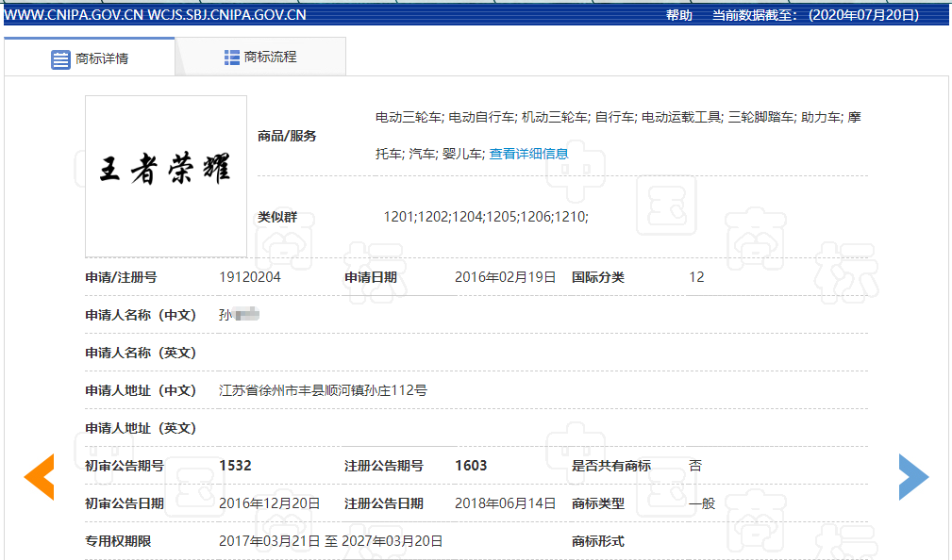Click the 申请人地址（英文） label
The height and width of the screenshot is (560, 952).
tap(141, 428)
